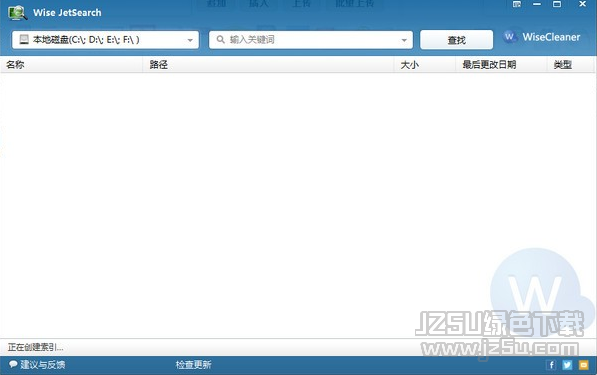Sort results by the 最后更改日期 column

pyautogui.click(x=501, y=65)
